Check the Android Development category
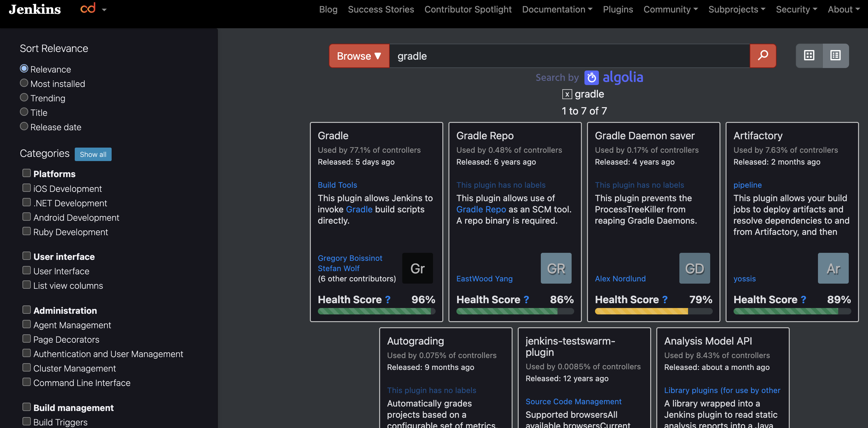Image resolution: width=868 pixels, height=428 pixels. pos(27,217)
